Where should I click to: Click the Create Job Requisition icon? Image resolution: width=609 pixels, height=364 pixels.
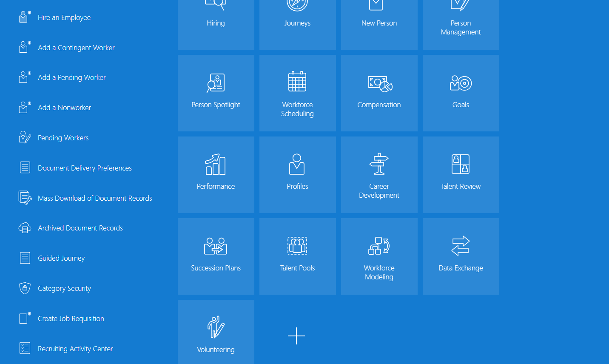25,318
